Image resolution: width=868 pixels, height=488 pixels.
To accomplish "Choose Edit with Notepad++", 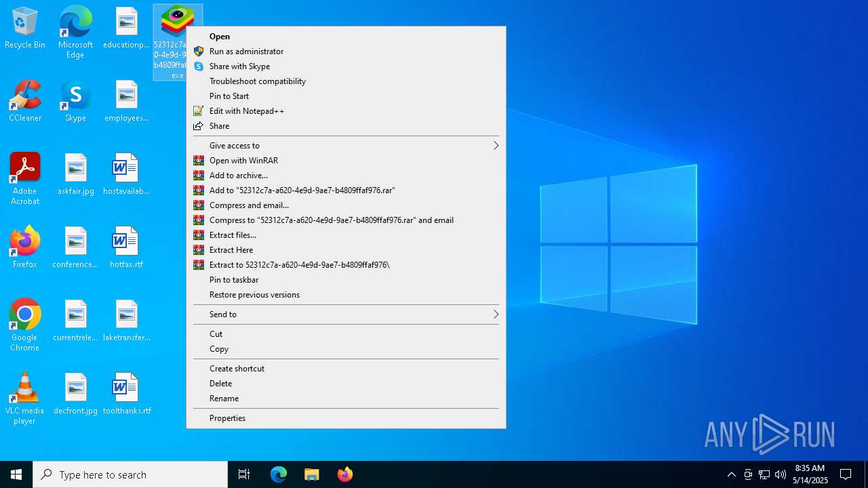I will point(346,111).
